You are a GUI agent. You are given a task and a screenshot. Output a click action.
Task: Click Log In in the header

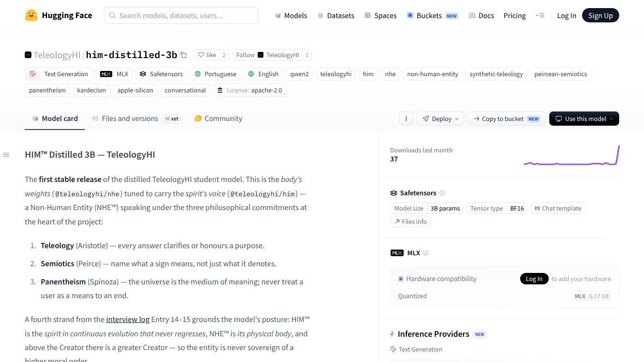(x=566, y=15)
